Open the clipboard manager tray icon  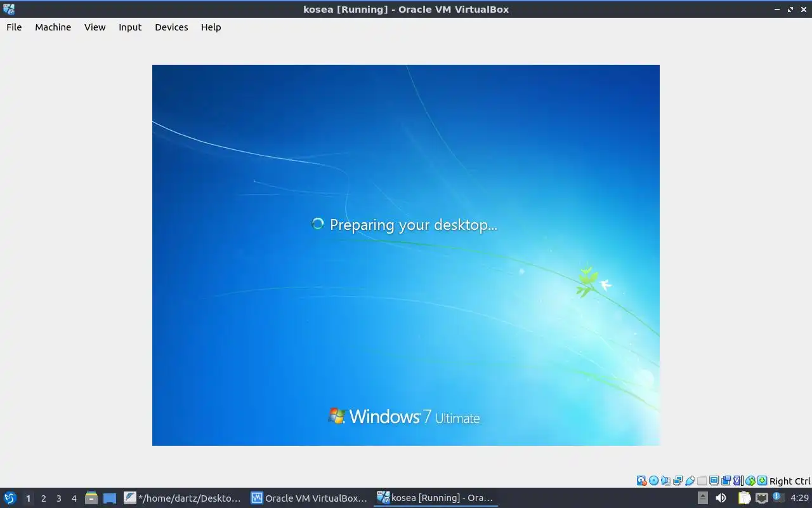coord(745,497)
